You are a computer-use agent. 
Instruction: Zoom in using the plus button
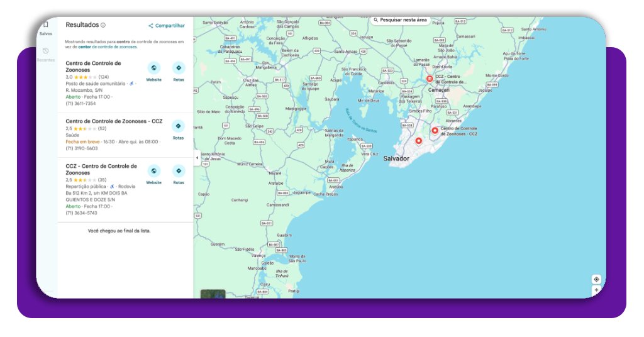pyautogui.click(x=596, y=290)
